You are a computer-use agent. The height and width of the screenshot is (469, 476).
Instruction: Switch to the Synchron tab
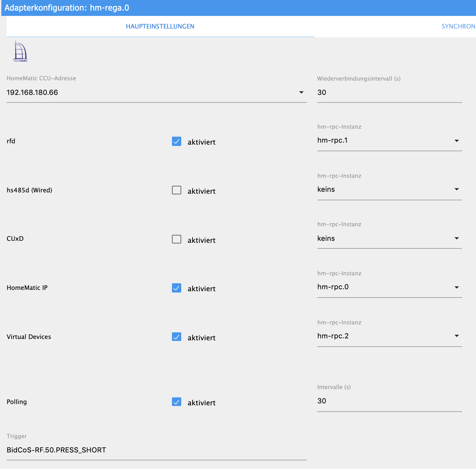[x=458, y=27]
